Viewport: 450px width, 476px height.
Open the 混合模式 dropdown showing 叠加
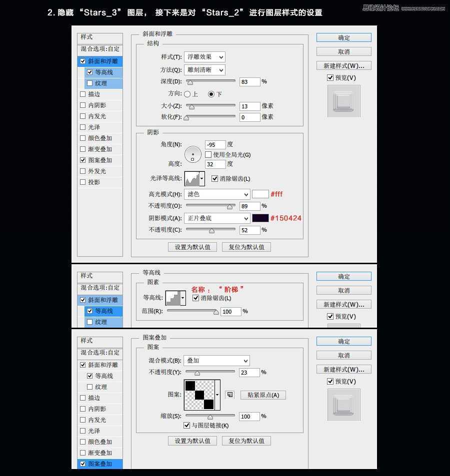tap(216, 360)
